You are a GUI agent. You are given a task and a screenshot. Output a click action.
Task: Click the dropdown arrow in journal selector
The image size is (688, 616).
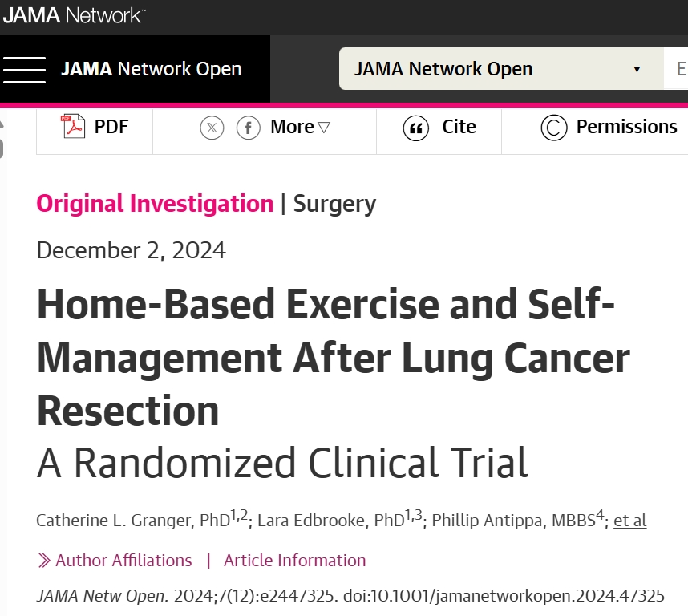(637, 69)
